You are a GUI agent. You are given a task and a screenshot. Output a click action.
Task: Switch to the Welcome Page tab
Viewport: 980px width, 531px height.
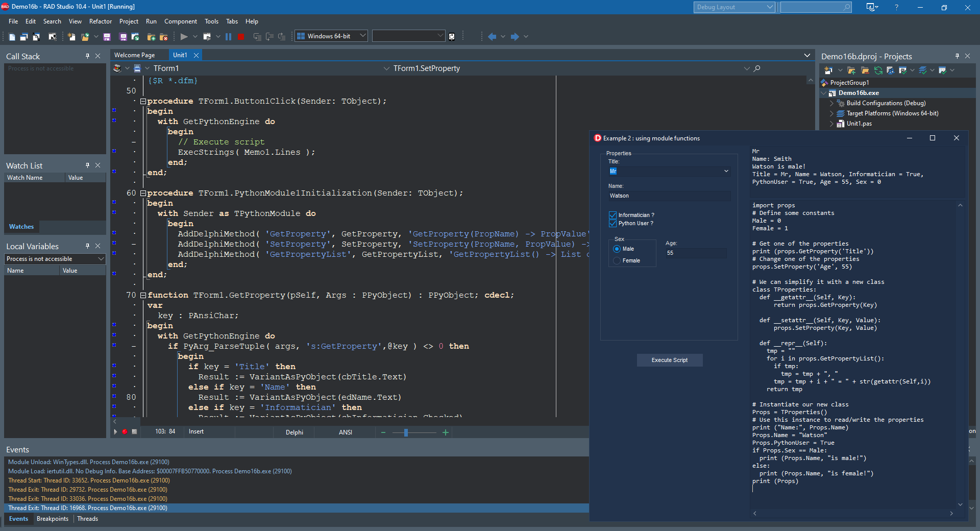pos(134,55)
